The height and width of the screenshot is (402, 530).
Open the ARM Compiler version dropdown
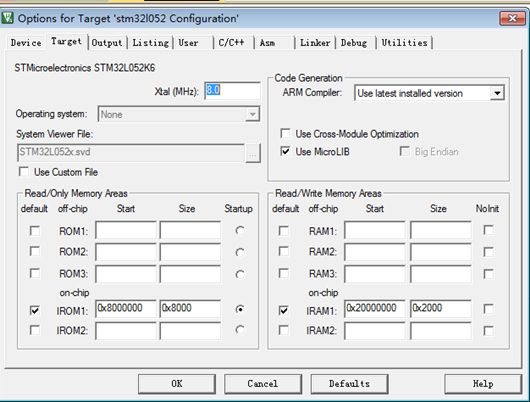click(x=497, y=93)
